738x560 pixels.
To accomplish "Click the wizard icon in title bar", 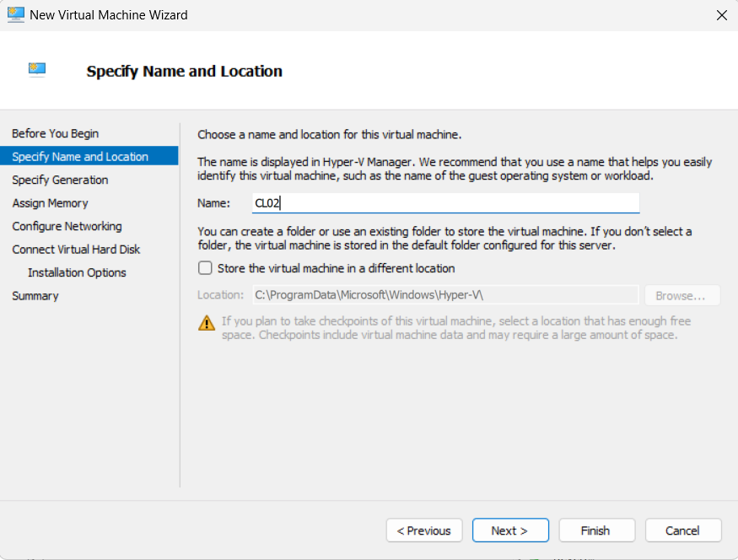I will click(15, 14).
